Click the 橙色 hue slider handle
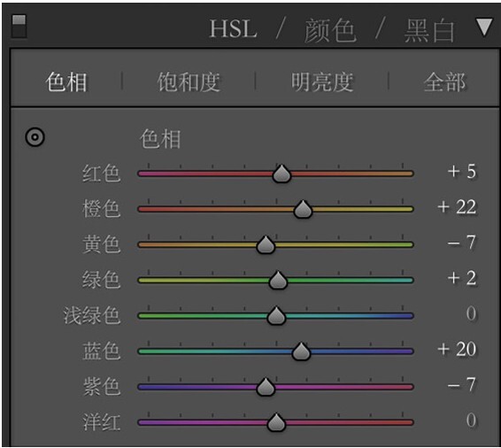Viewport: 501px width, 448px height. point(303,209)
